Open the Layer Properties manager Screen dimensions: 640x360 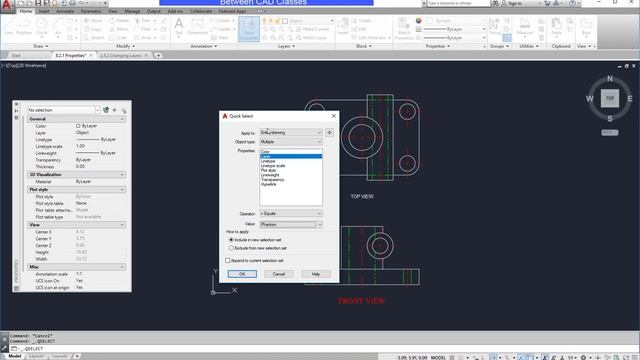[x=249, y=29]
